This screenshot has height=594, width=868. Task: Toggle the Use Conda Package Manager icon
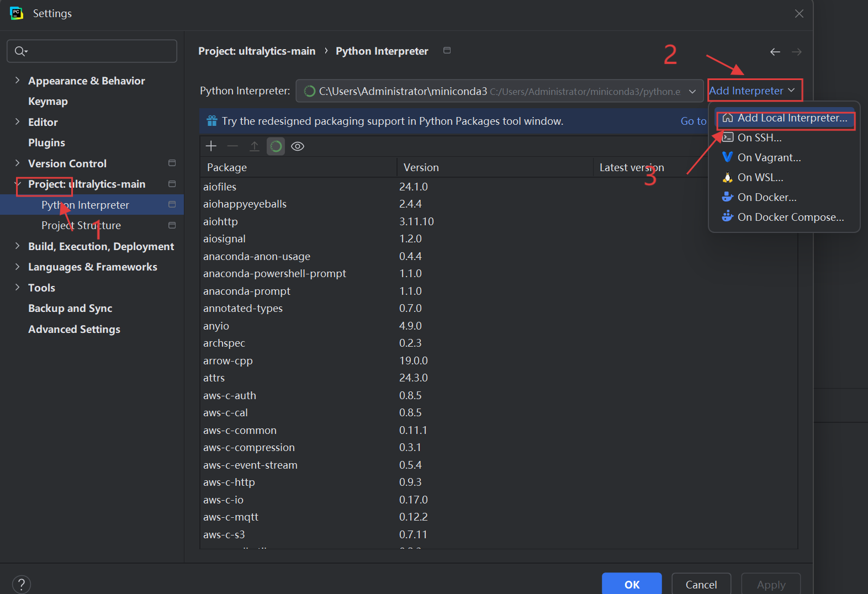pyautogui.click(x=276, y=146)
